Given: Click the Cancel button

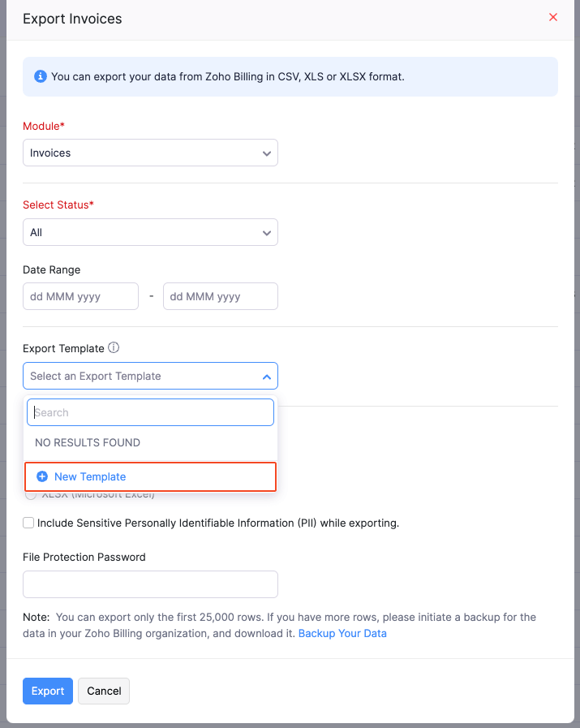Looking at the screenshot, I should tap(104, 691).
